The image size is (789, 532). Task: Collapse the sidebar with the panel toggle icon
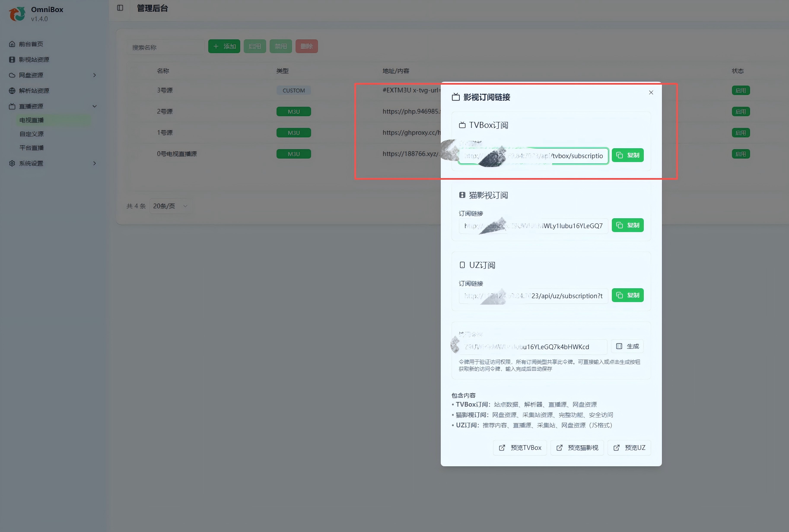pos(120,8)
